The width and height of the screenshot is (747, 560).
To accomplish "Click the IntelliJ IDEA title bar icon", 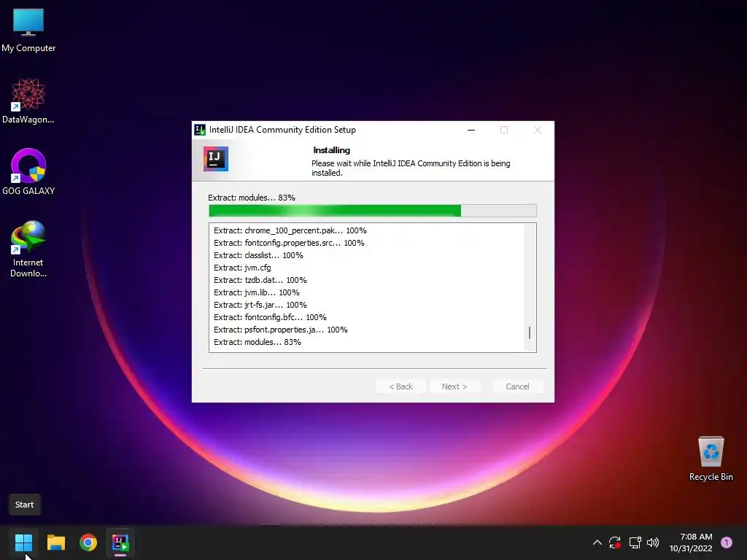I will point(200,130).
